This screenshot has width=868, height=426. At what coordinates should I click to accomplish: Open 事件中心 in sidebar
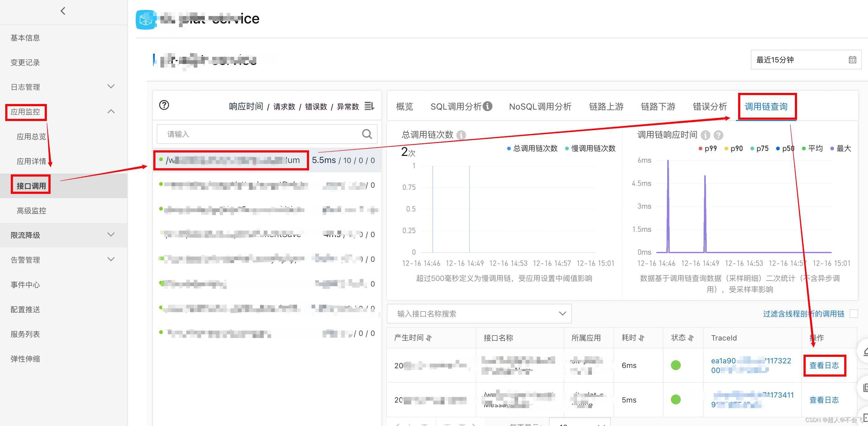click(x=25, y=284)
